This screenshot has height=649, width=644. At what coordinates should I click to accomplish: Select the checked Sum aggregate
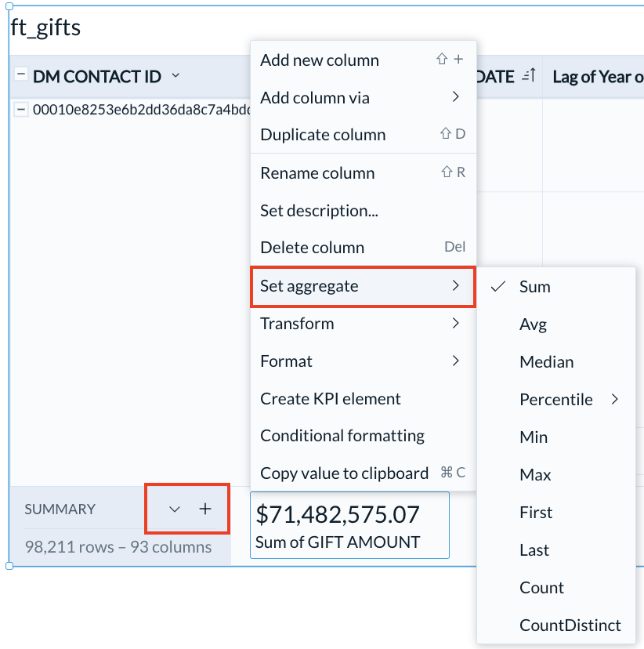click(556, 286)
